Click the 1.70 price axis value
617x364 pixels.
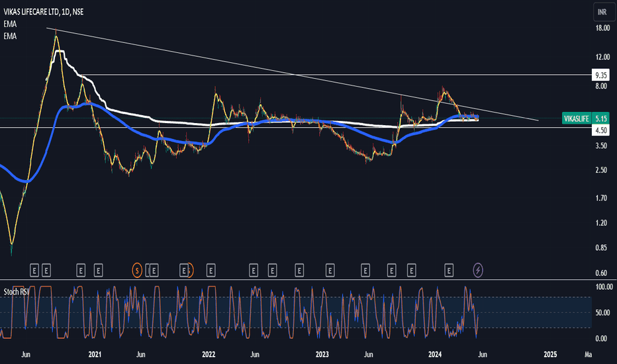pyautogui.click(x=601, y=198)
